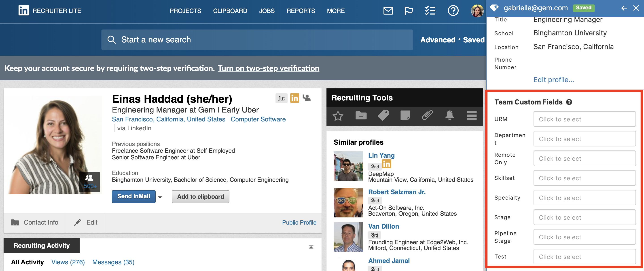
Task: Click Add to clipboard button
Action: (x=201, y=197)
